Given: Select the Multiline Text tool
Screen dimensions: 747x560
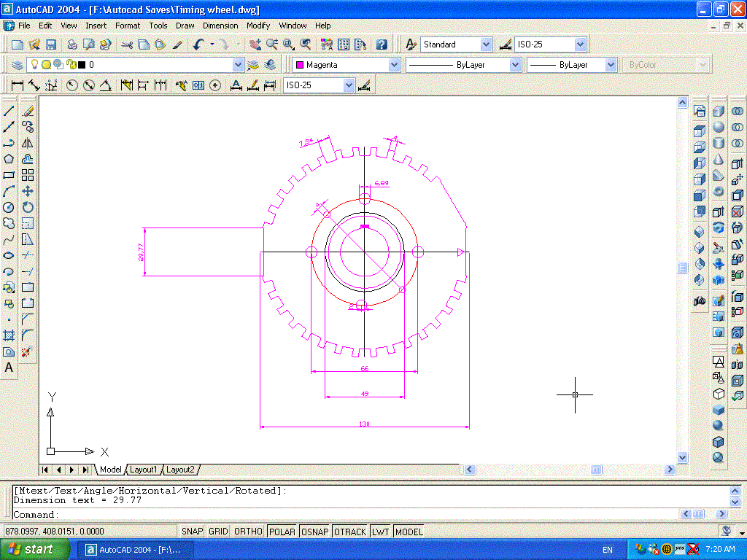Looking at the screenshot, I should pos(9,367).
